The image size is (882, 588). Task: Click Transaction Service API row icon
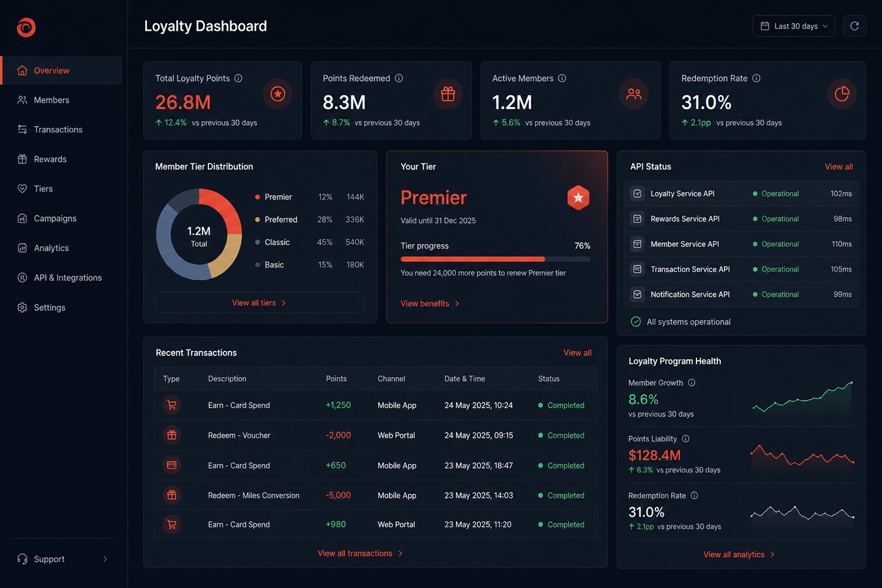[637, 269]
